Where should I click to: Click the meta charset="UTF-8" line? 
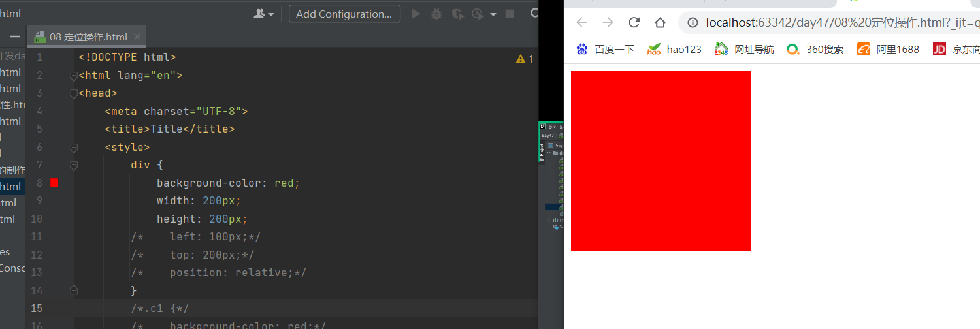tap(176, 111)
